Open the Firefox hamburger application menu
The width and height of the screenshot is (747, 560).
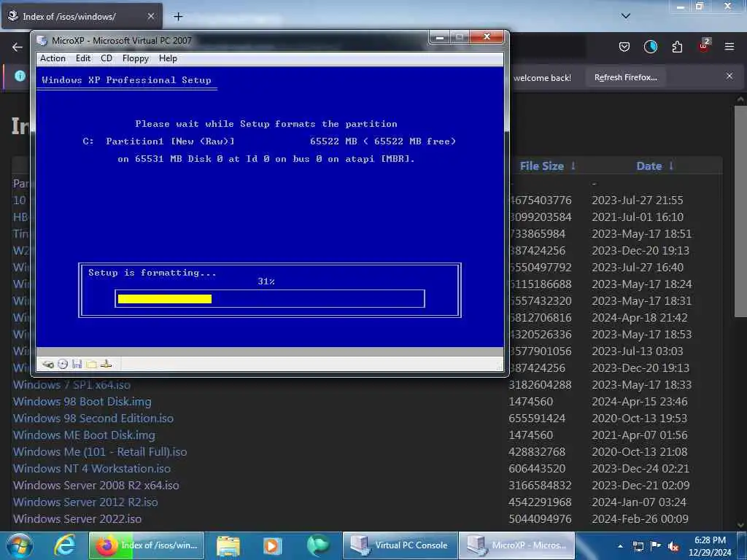click(x=729, y=47)
